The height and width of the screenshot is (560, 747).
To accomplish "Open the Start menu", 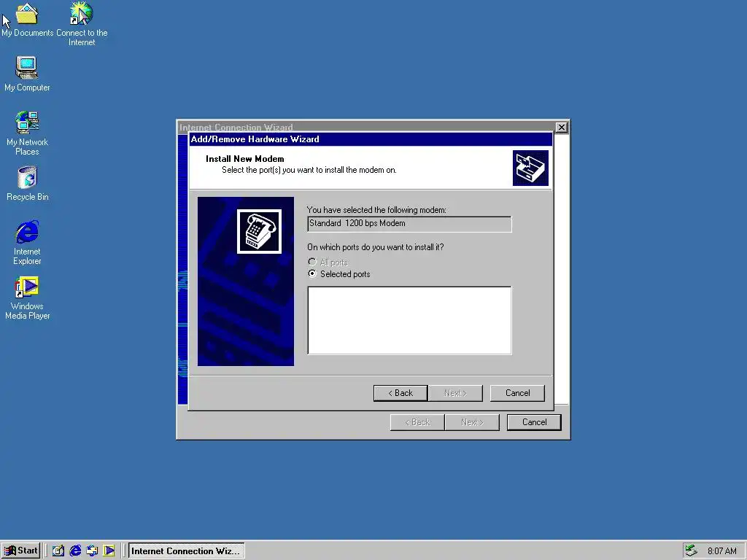I will coord(20,551).
